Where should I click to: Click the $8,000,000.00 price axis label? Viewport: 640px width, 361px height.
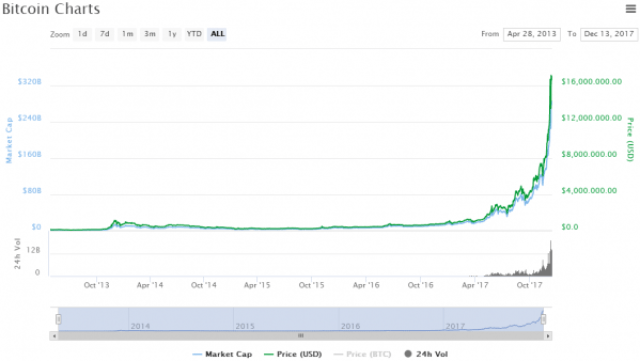[x=589, y=154]
